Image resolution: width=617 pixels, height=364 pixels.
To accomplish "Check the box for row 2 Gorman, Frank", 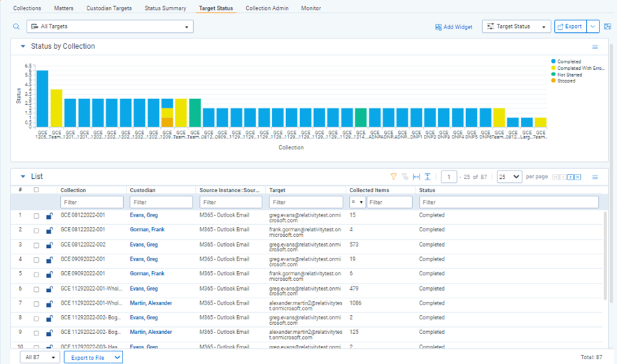I will (x=36, y=231).
